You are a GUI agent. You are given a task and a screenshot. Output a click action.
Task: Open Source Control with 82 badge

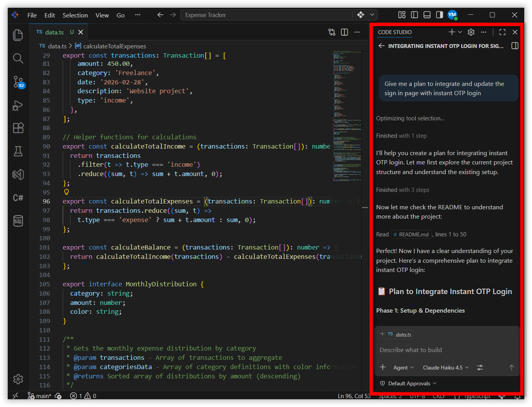(x=18, y=82)
